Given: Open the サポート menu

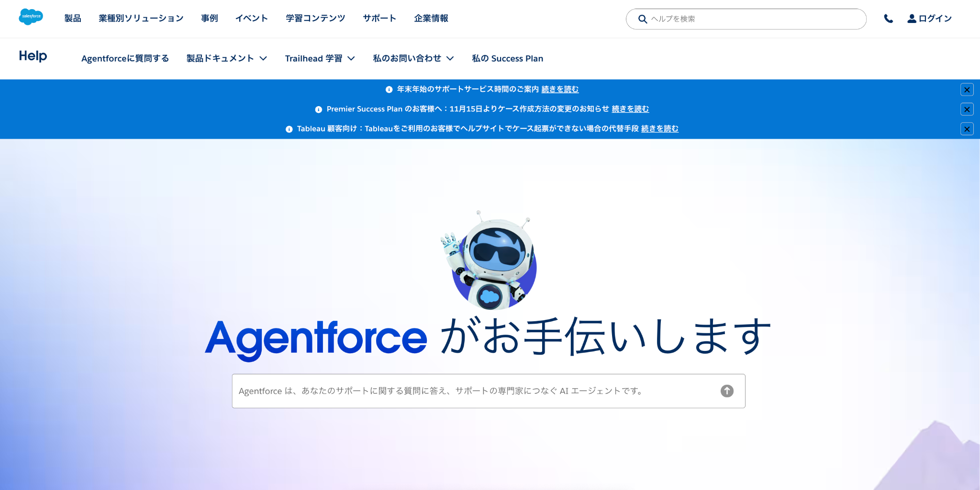Looking at the screenshot, I should click(x=379, y=18).
